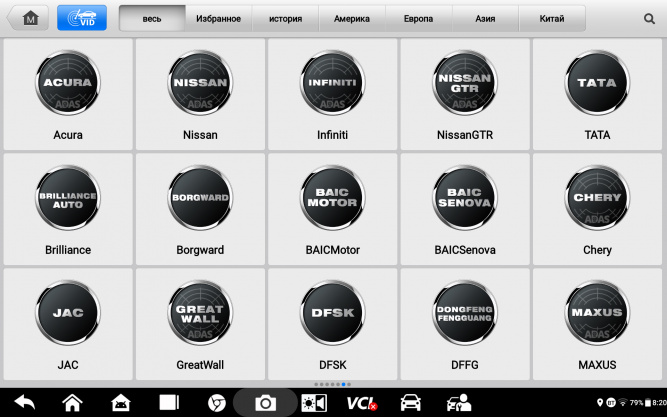Select the TATA brand icon

pyautogui.click(x=597, y=83)
